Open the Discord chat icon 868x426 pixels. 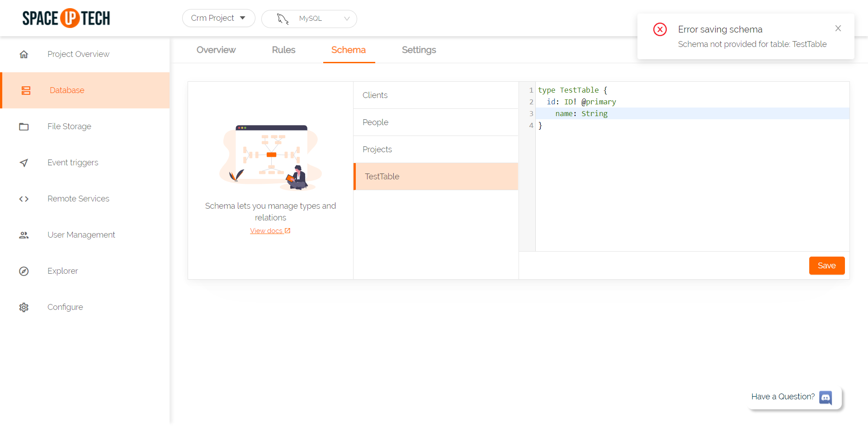click(x=826, y=398)
